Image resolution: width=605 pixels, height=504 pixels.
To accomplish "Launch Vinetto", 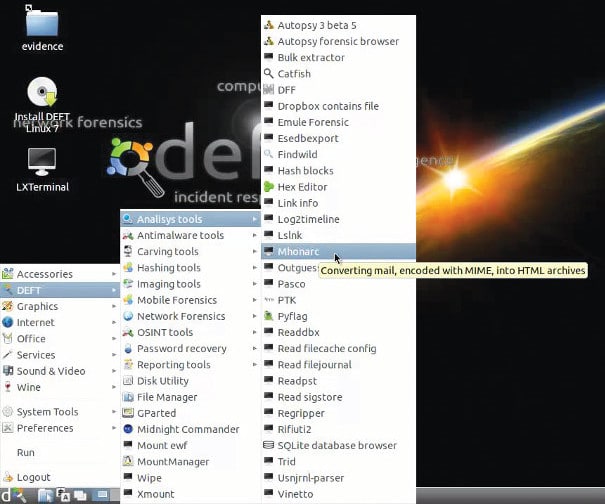I will 339,494.
